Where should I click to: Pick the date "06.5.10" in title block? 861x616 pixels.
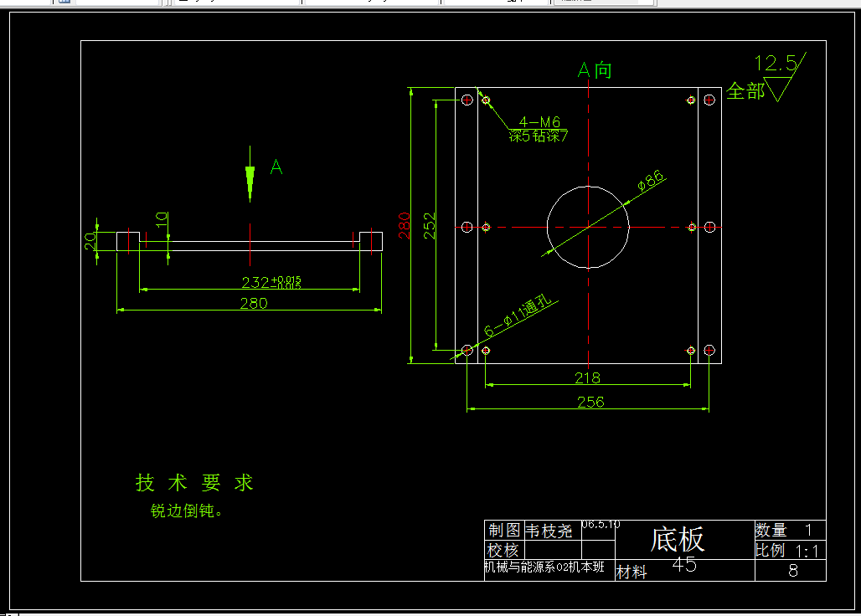601,525
